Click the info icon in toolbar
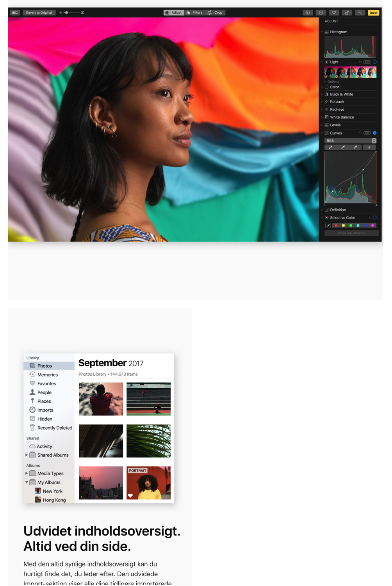The width and height of the screenshot is (392, 586). 308,13
